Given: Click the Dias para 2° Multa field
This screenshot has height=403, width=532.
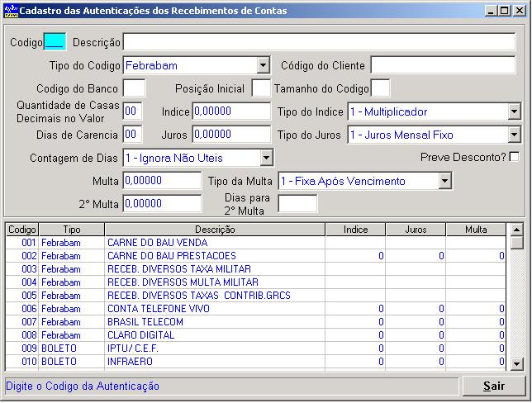Looking at the screenshot, I should (x=297, y=203).
